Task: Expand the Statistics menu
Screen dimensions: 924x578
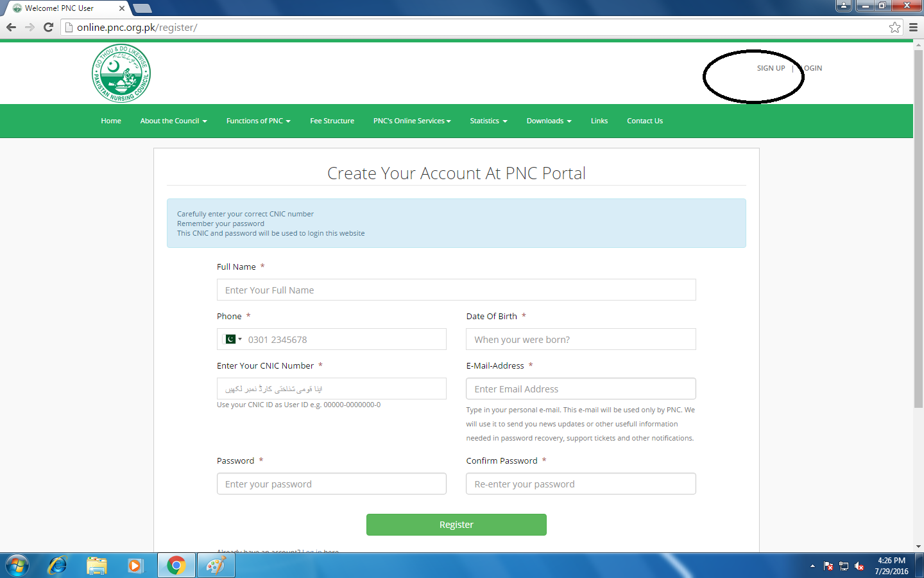Action: click(488, 121)
